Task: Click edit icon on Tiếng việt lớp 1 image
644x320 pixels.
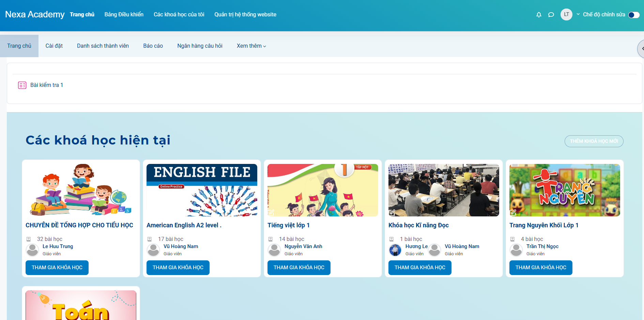Action: 271,213
